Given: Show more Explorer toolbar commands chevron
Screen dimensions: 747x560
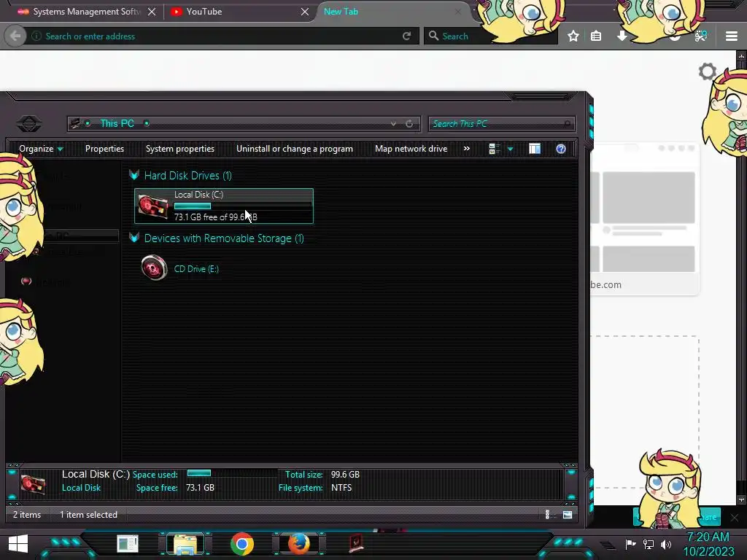Looking at the screenshot, I should [467, 149].
